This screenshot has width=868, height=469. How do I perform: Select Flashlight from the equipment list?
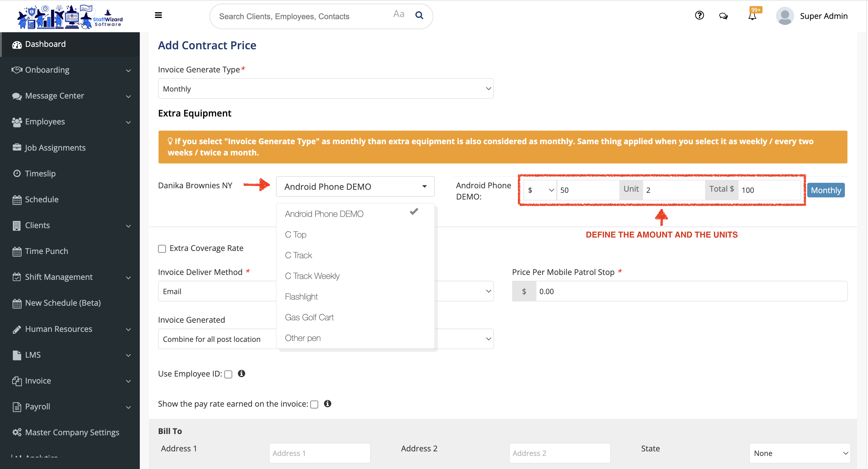click(301, 296)
